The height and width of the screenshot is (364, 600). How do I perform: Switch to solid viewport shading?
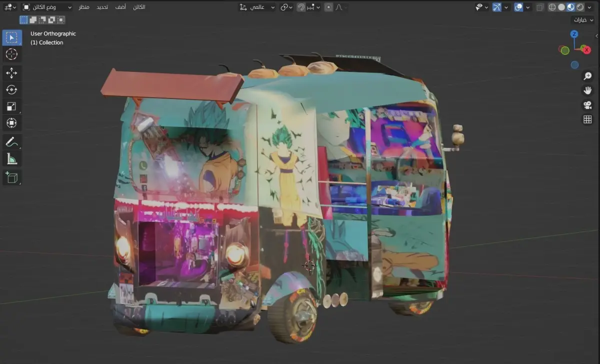pos(561,7)
